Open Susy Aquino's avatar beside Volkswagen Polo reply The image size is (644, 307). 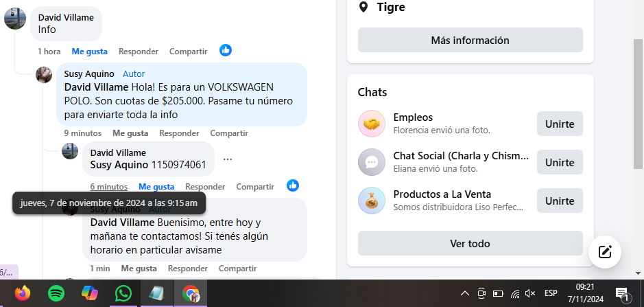pyautogui.click(x=44, y=75)
